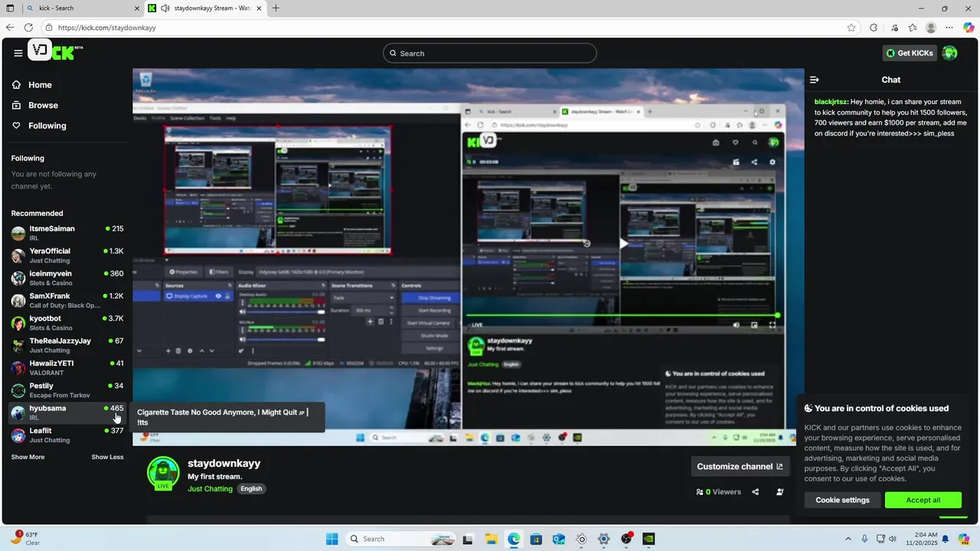Image resolution: width=980 pixels, height=551 pixels.
Task: Open OBS Studio from the taskbar
Action: [x=626, y=539]
